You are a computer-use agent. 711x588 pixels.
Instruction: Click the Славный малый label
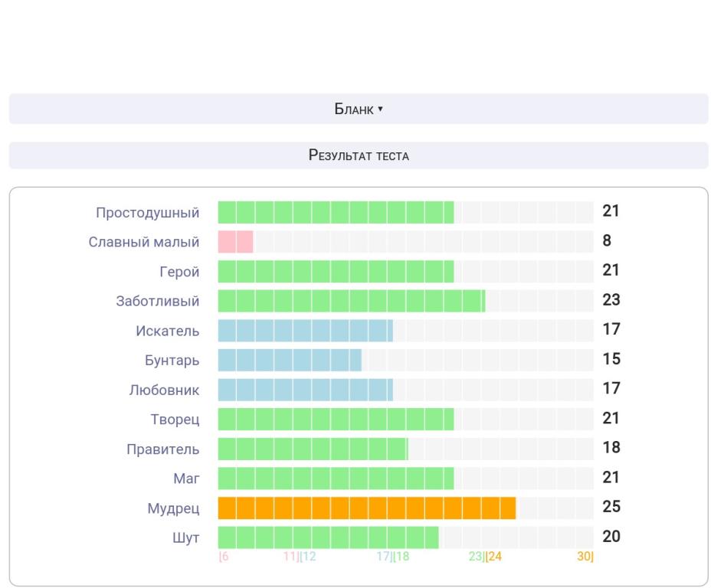[144, 242]
